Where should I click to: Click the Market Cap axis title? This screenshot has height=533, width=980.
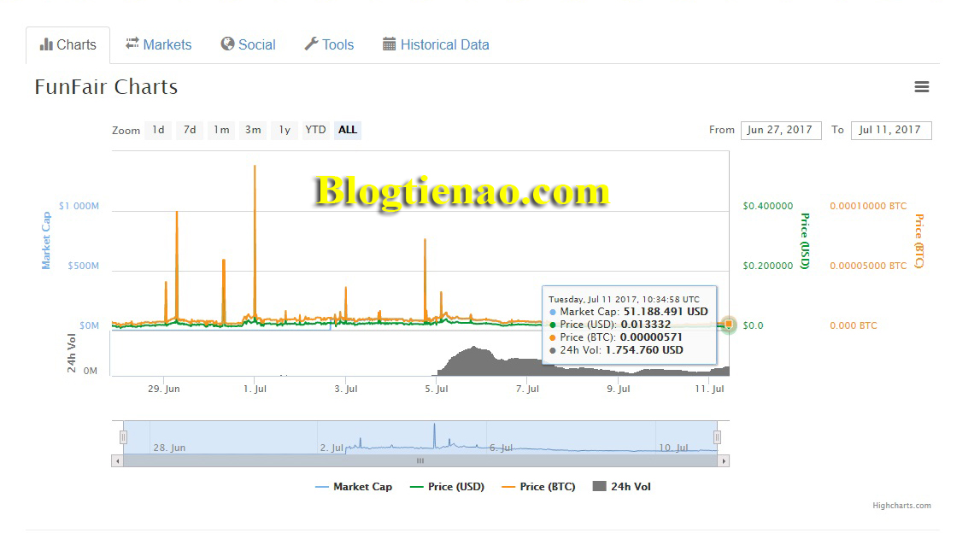pyautogui.click(x=45, y=241)
